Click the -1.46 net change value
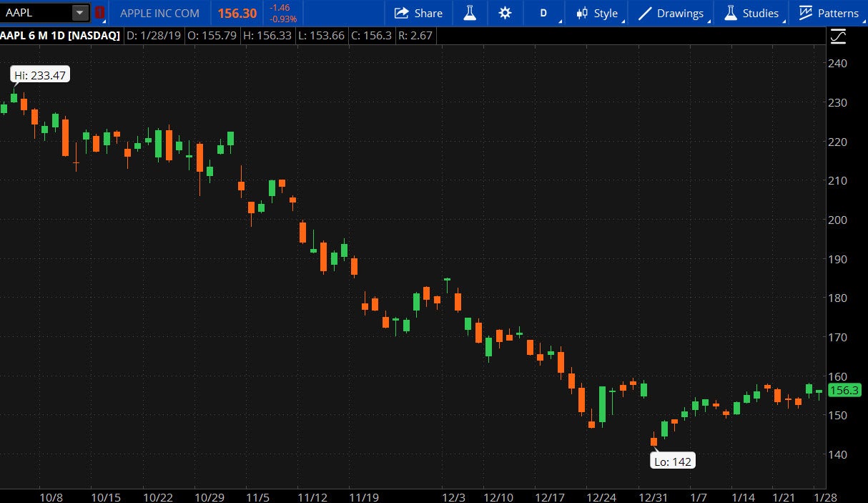 [280, 7]
